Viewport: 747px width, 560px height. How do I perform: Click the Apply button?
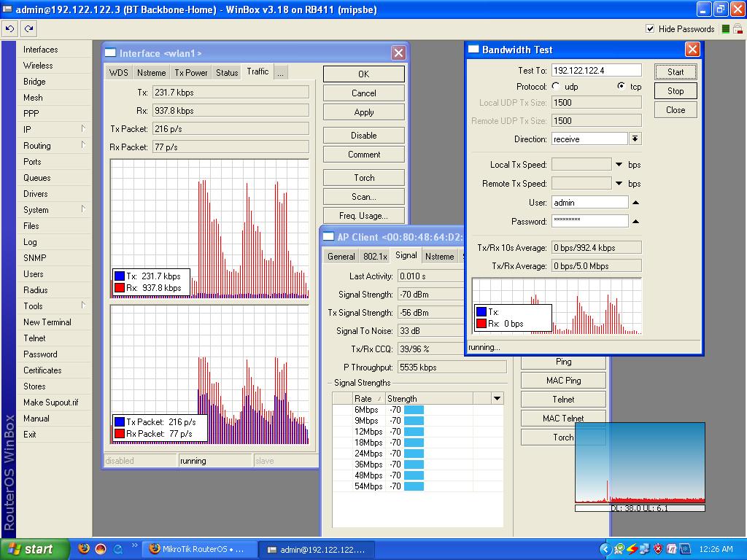[364, 112]
